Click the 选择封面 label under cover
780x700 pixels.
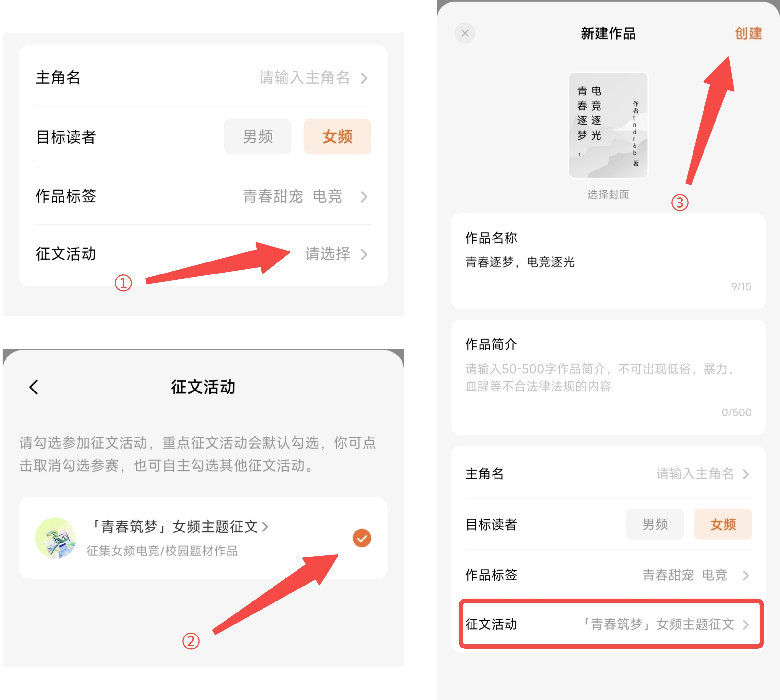coord(608,194)
